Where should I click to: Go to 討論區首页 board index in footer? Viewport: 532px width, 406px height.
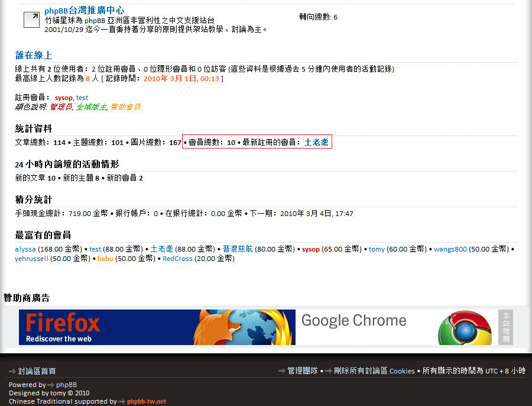(x=37, y=371)
